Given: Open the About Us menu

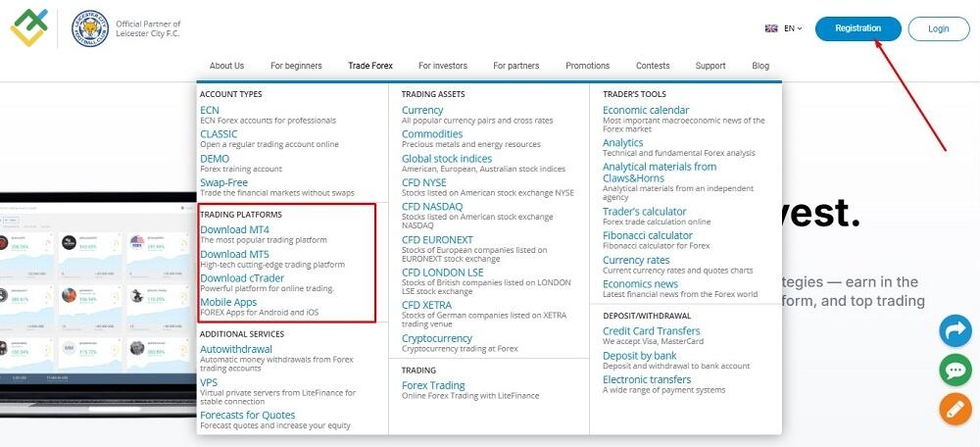Looking at the screenshot, I should click(227, 66).
